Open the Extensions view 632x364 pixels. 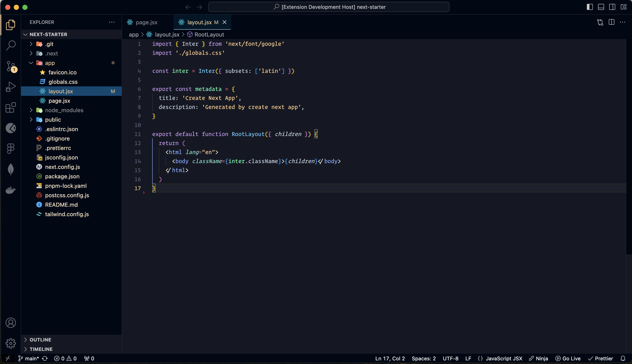pos(11,107)
